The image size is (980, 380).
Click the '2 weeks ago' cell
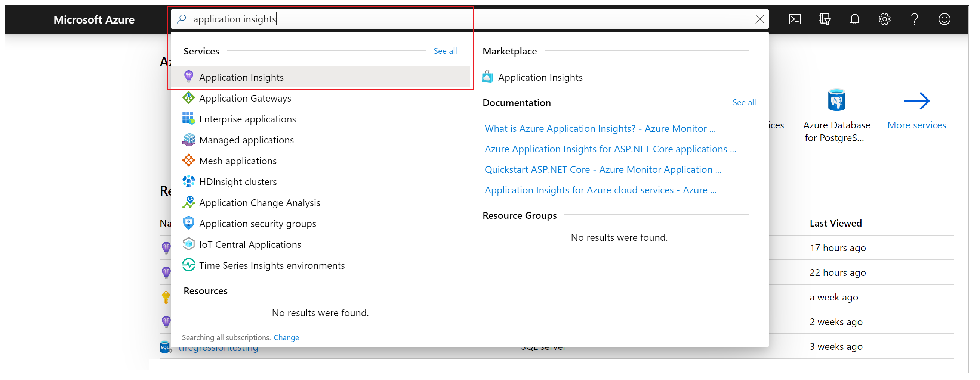[836, 322]
